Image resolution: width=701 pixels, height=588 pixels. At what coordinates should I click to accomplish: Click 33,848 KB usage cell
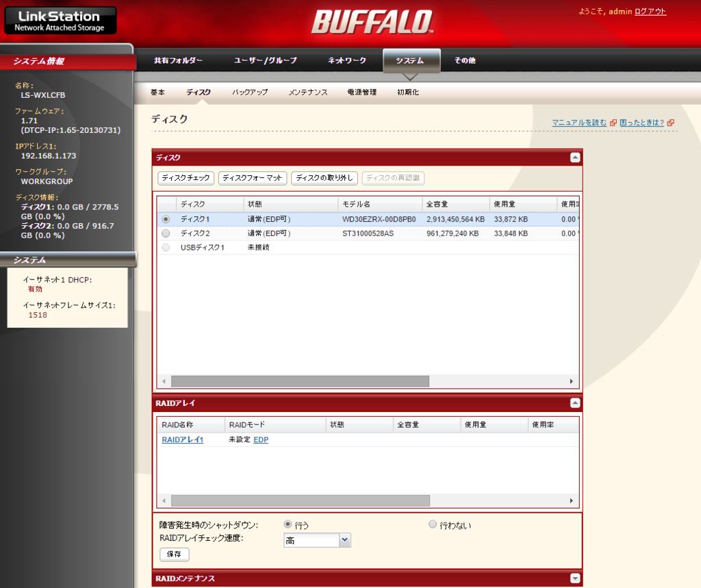click(511, 233)
